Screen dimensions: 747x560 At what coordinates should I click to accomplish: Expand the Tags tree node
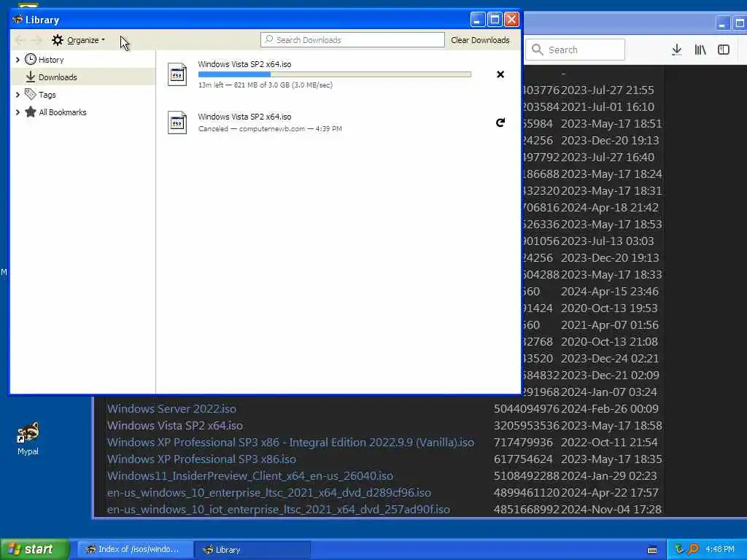18,95
